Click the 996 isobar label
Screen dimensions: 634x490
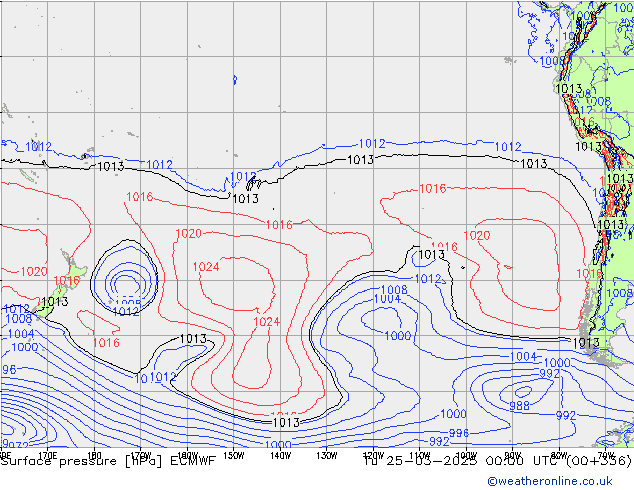pos(459,433)
